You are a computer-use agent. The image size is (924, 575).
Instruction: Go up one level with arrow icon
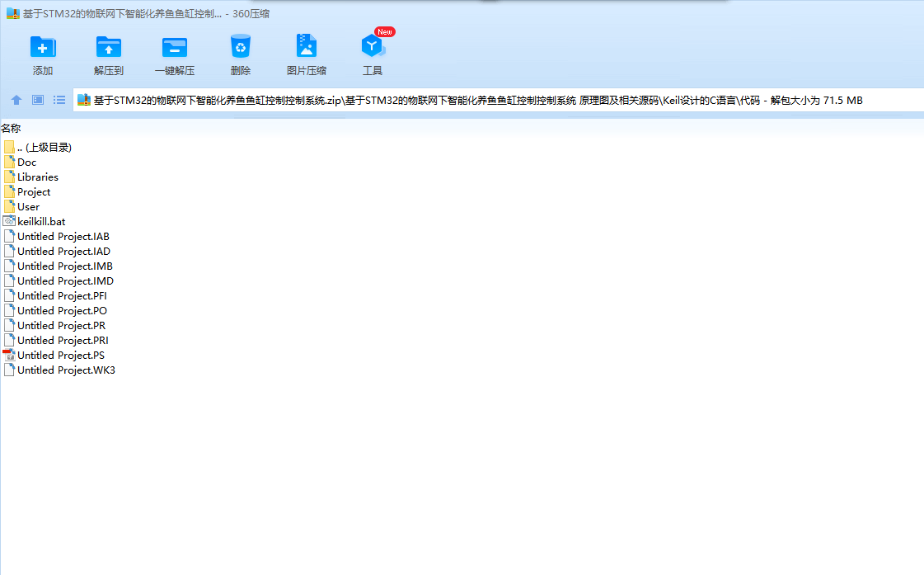coord(16,101)
